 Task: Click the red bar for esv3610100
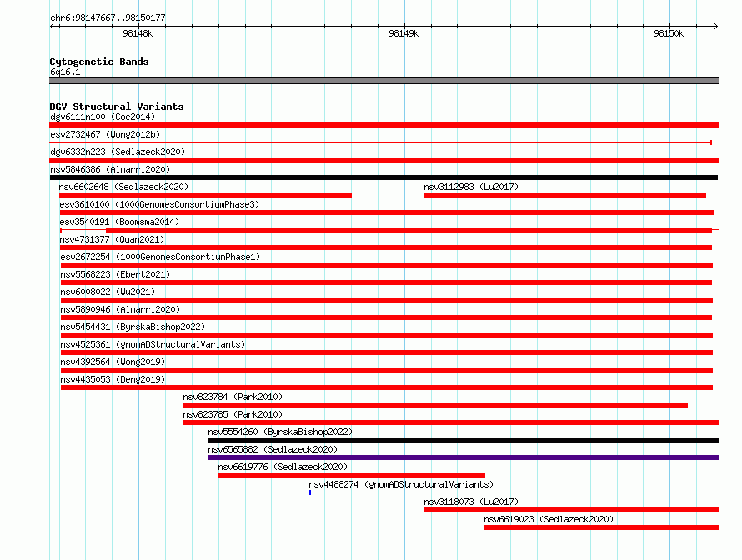point(387,212)
